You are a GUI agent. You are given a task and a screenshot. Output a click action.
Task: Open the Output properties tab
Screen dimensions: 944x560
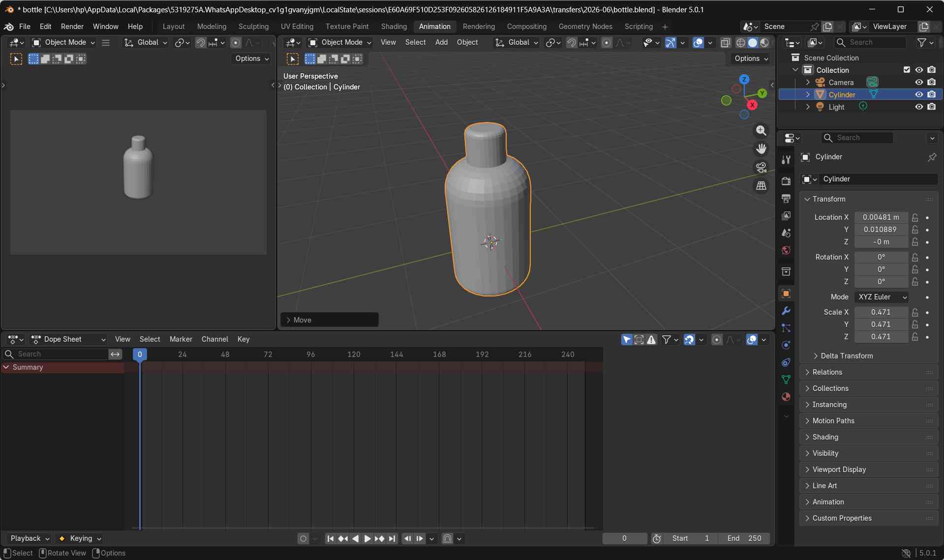pyautogui.click(x=786, y=198)
